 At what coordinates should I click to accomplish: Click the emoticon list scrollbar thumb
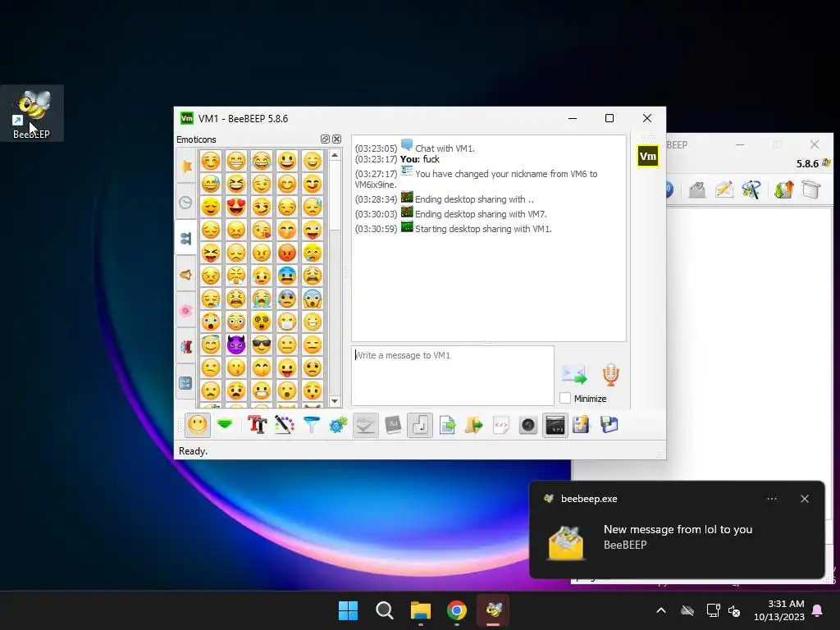click(x=335, y=195)
